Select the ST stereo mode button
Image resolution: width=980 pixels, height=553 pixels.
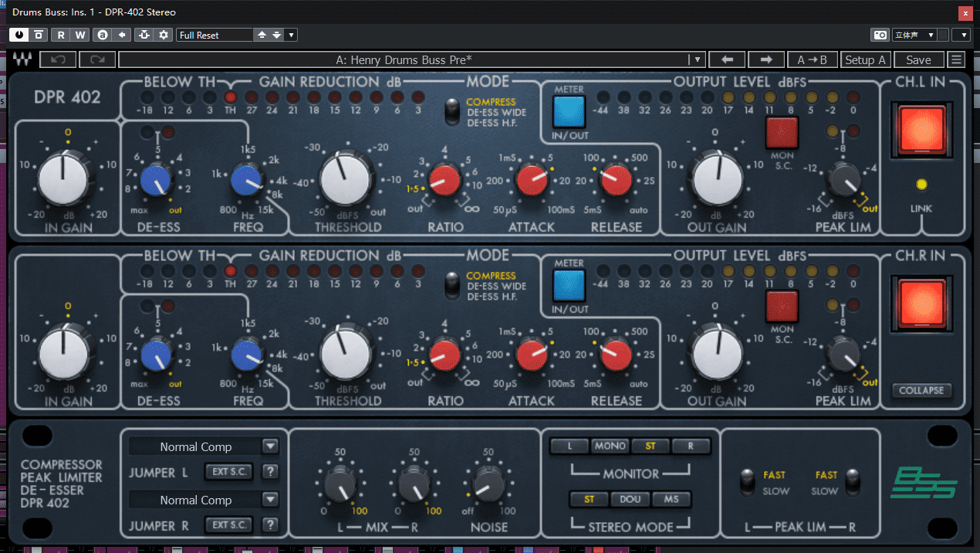pos(590,499)
